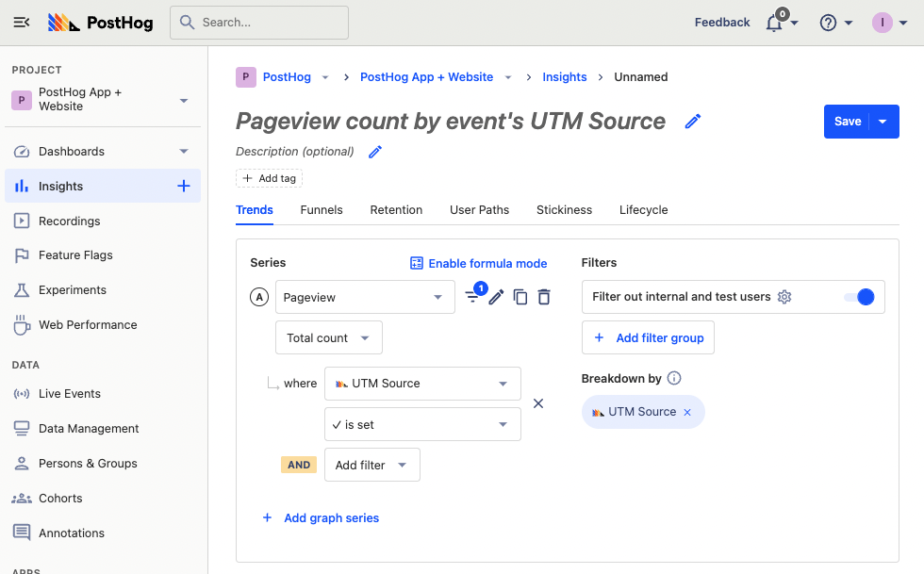Expand the 'is set' operator dropdown
The width and height of the screenshot is (924, 574).
point(422,424)
